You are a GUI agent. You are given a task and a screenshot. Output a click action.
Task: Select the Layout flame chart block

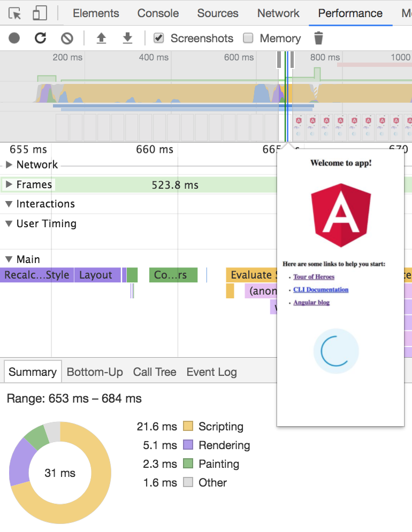click(97, 275)
